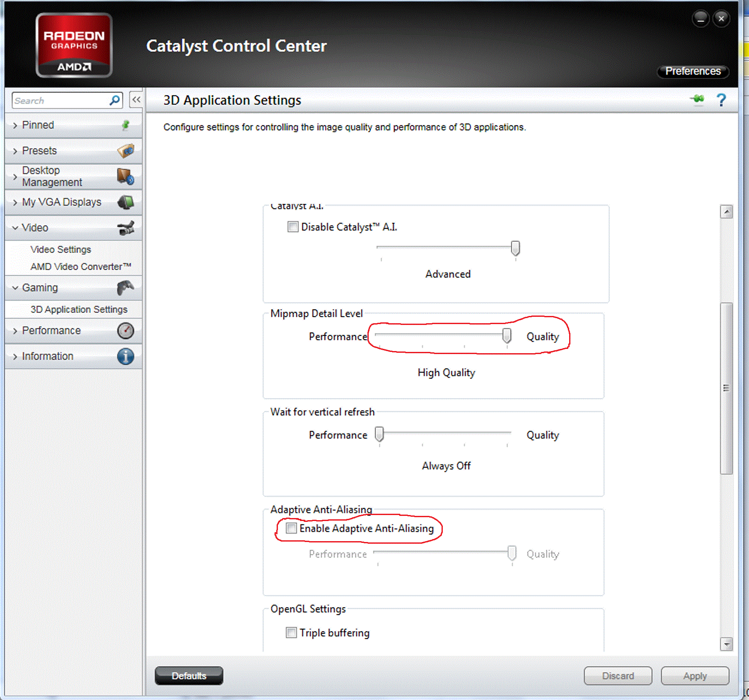749x700 pixels.
Task: Minimize the Catalyst Control Center window
Action: click(x=701, y=19)
